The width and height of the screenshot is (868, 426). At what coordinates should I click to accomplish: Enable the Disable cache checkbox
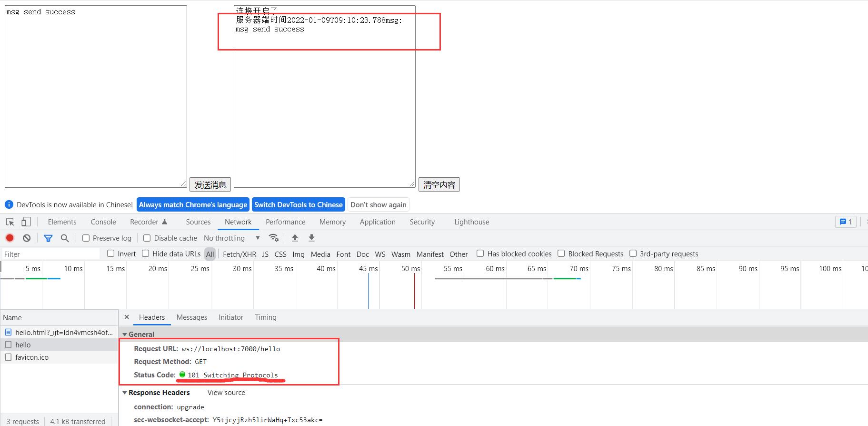pos(147,238)
